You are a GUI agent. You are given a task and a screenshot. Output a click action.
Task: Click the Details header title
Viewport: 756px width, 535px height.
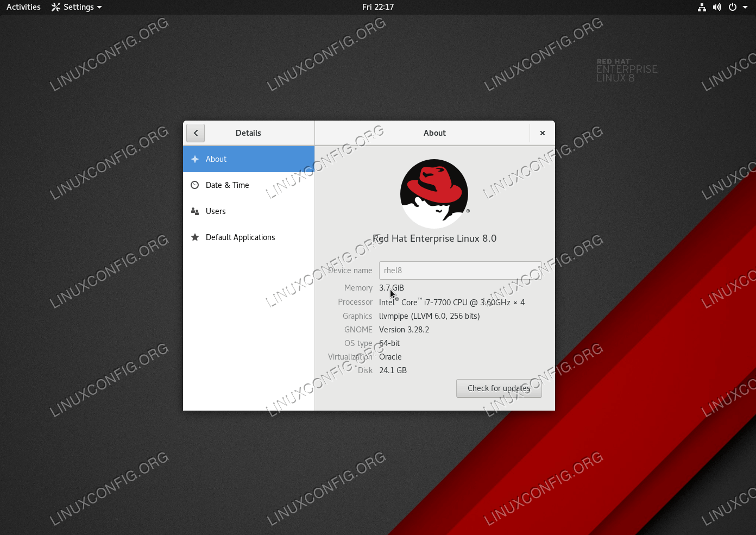coord(248,133)
